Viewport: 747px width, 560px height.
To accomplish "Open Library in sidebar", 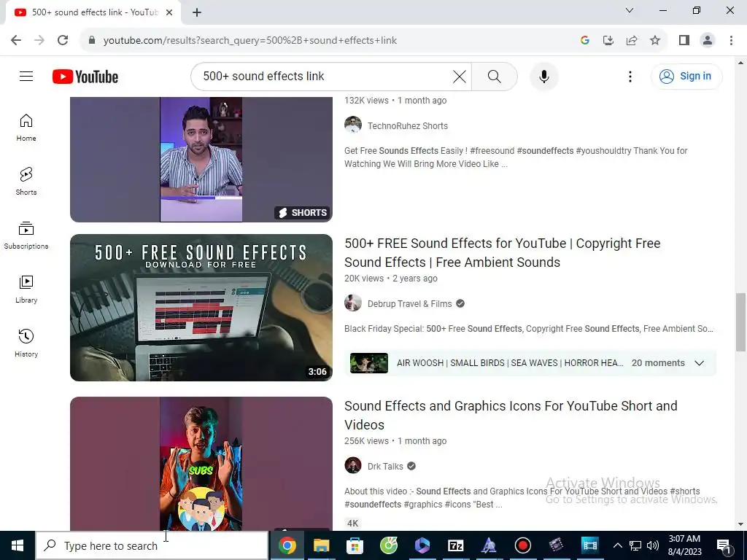I will pos(26,289).
